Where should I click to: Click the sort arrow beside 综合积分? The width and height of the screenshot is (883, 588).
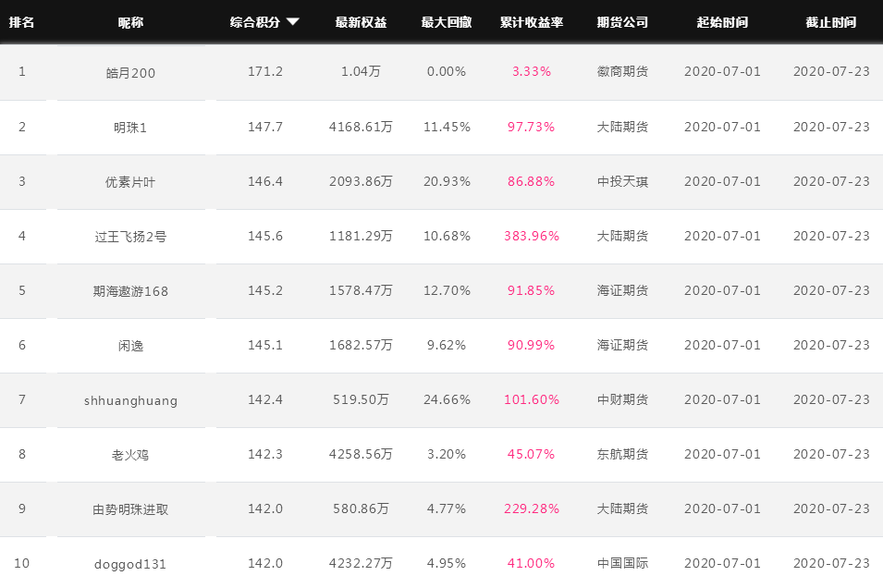293,22
